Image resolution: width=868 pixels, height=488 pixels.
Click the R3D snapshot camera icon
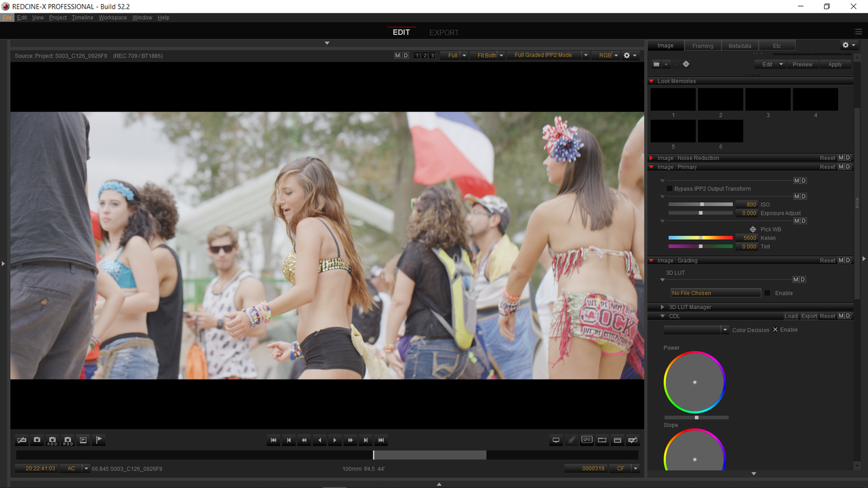click(68, 440)
